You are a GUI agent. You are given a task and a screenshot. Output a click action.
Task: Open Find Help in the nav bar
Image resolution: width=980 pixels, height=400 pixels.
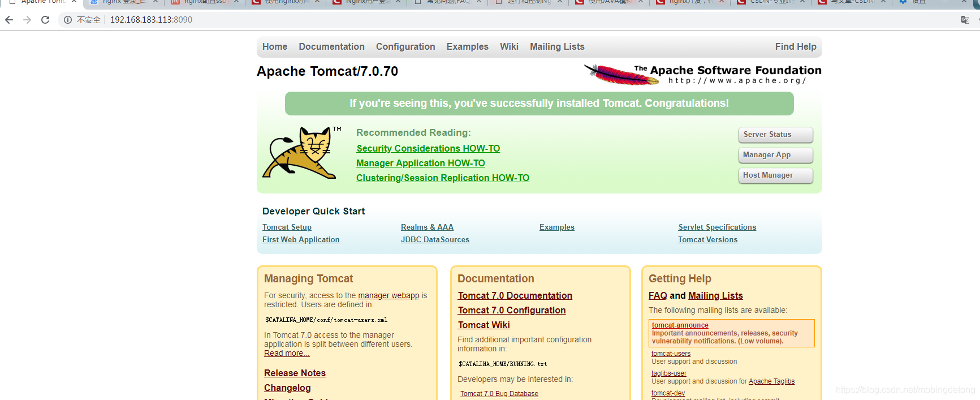pos(796,47)
